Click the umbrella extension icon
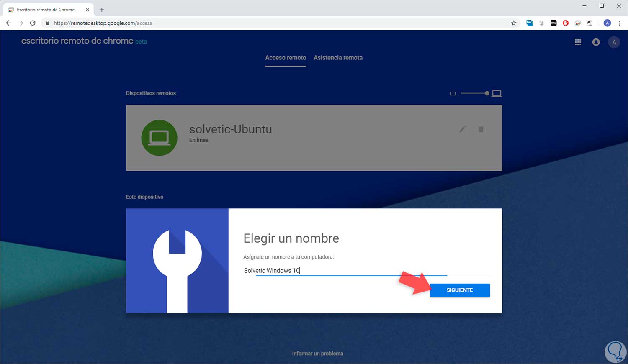The image size is (628, 364). tap(589, 23)
